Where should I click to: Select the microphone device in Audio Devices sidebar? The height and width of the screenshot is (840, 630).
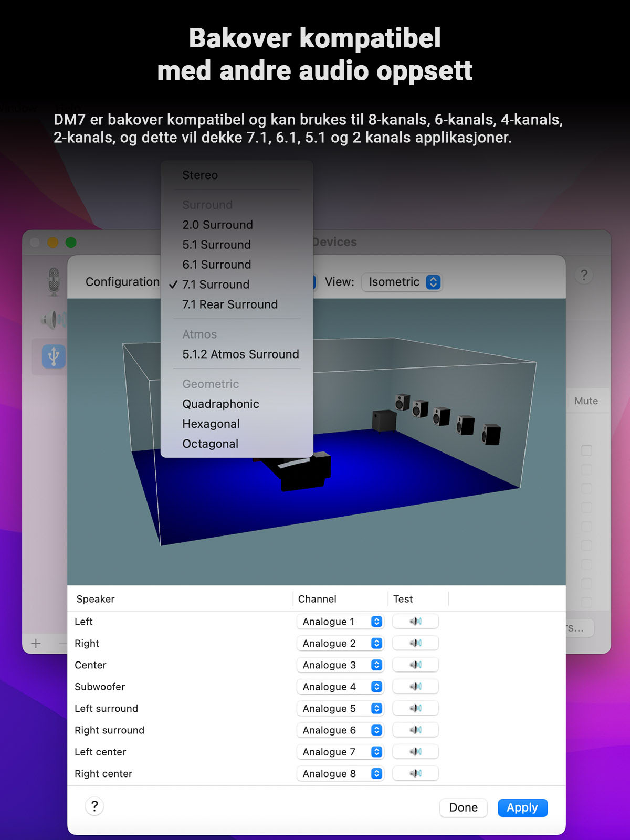click(54, 281)
